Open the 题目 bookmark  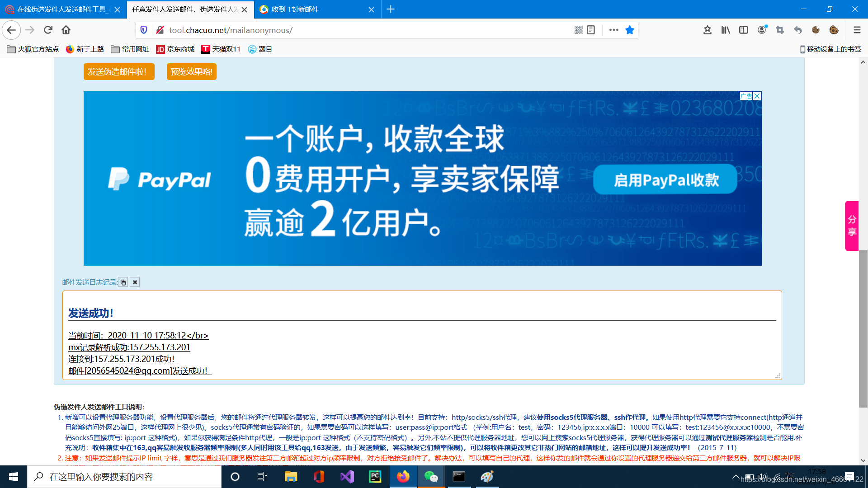point(260,49)
